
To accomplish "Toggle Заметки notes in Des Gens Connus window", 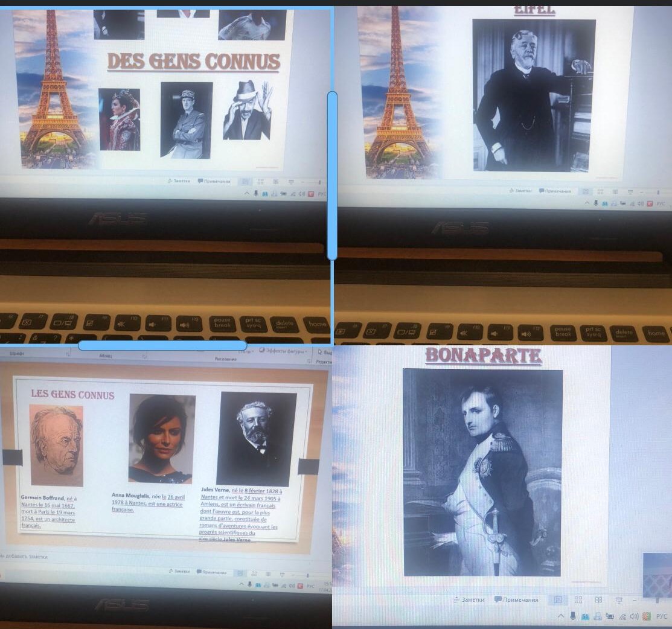I will tap(179, 181).
